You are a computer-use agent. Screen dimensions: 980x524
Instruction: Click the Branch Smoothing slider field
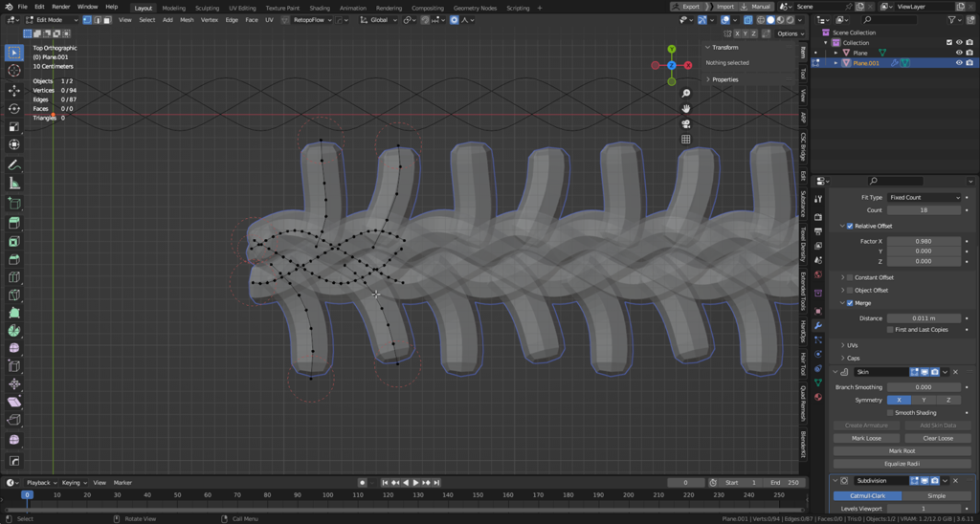pos(924,387)
